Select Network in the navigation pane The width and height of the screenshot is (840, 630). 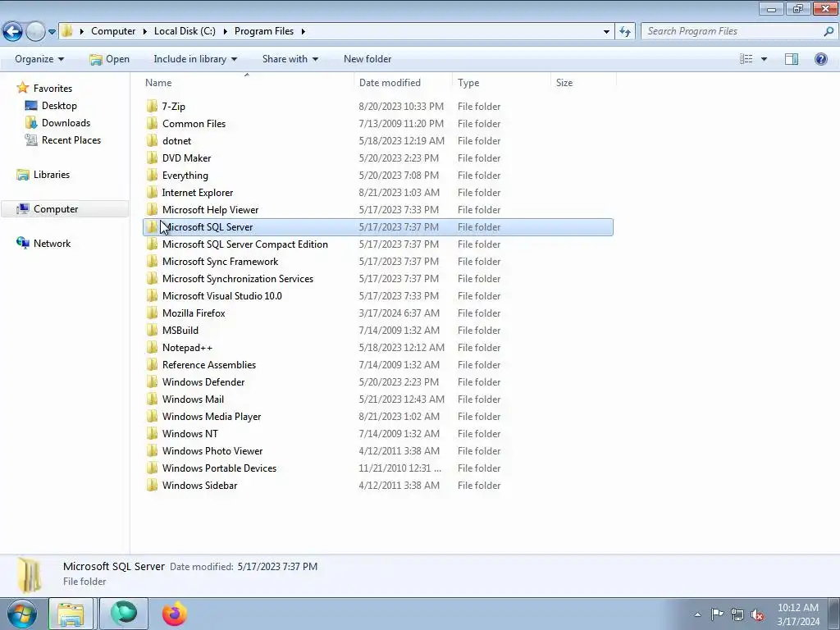(x=43, y=243)
